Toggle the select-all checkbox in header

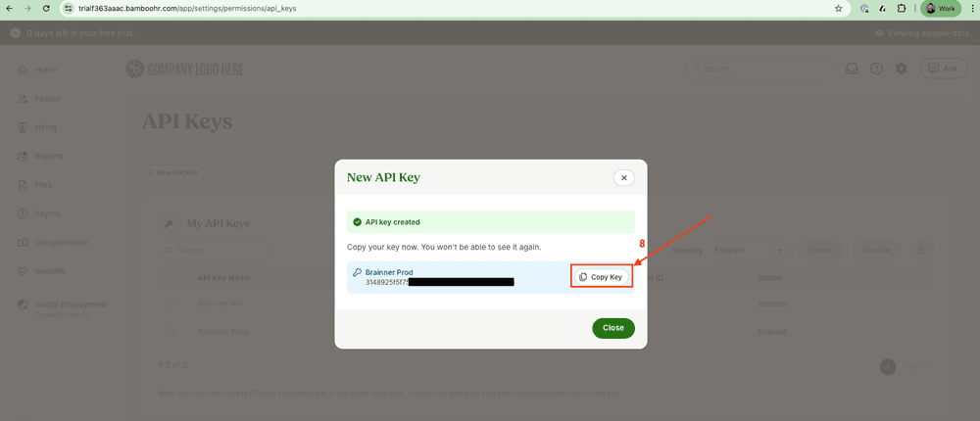click(x=171, y=278)
